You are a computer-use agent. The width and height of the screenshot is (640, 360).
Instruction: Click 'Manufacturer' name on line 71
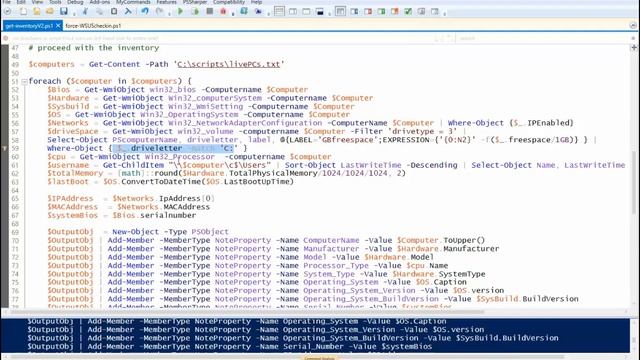pos(331,249)
